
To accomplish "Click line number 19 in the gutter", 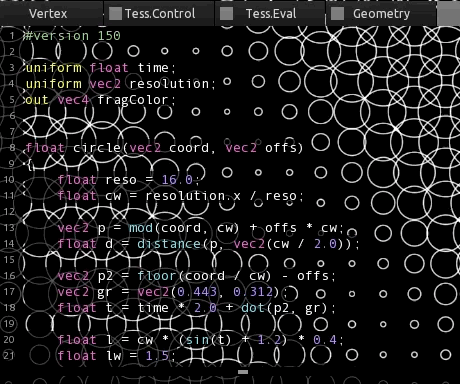I will click(9, 324).
